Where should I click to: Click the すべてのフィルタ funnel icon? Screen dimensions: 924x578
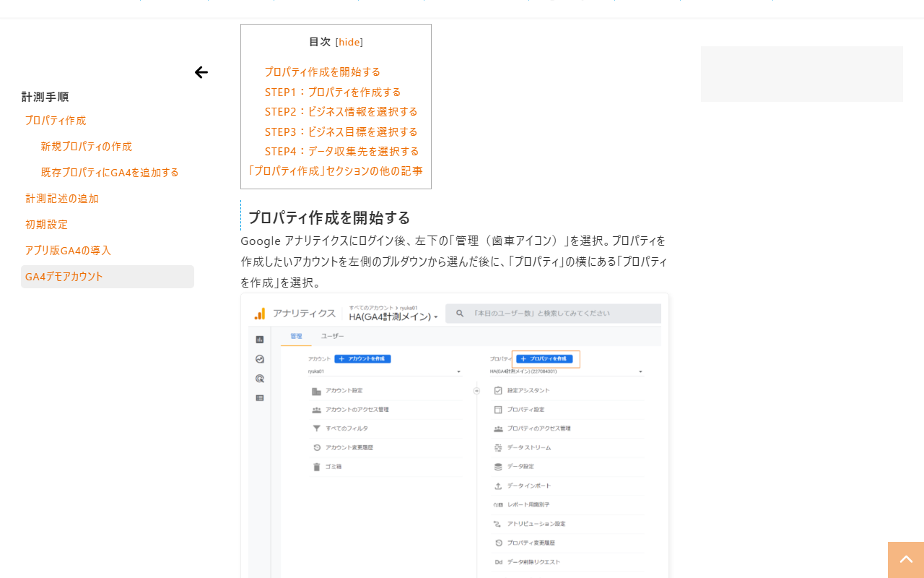316,428
